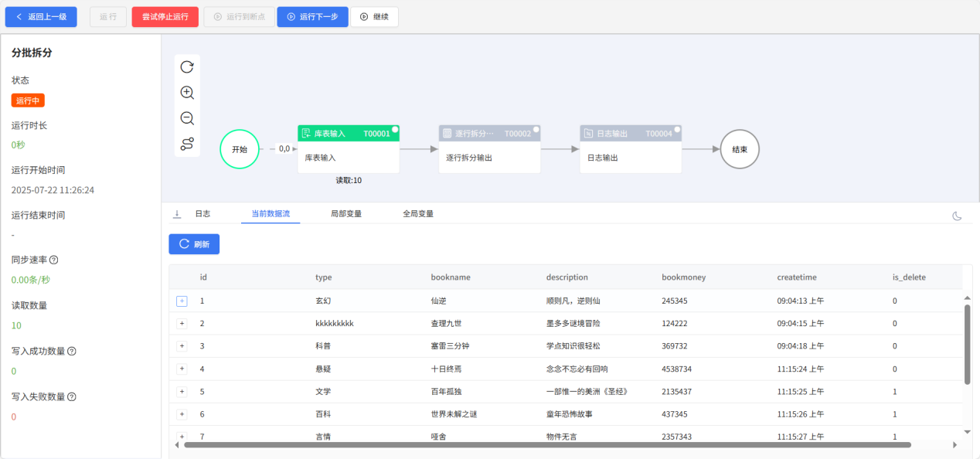Click the cell 塞雷三分钟
Viewport: 980px width, 459px height.
pos(450,346)
